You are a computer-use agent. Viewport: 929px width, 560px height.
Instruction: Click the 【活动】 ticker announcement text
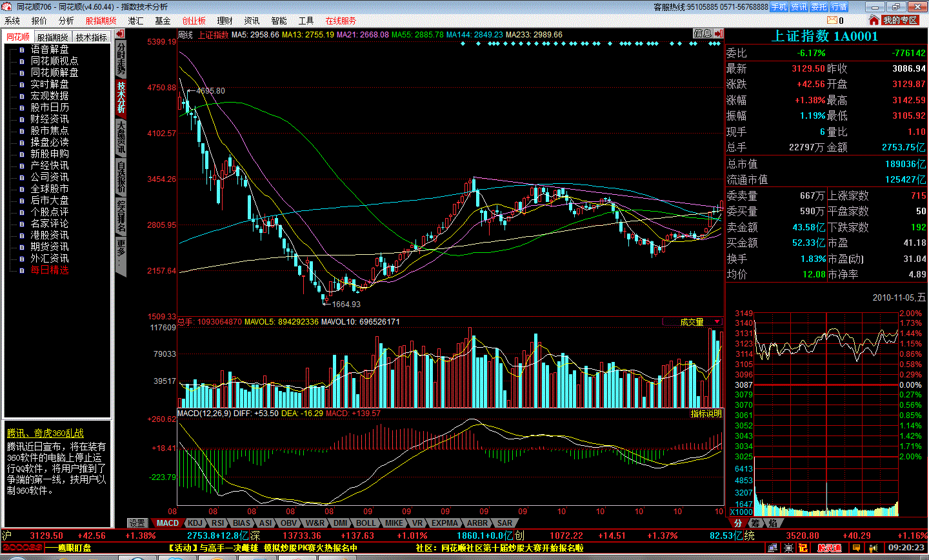click(263, 548)
